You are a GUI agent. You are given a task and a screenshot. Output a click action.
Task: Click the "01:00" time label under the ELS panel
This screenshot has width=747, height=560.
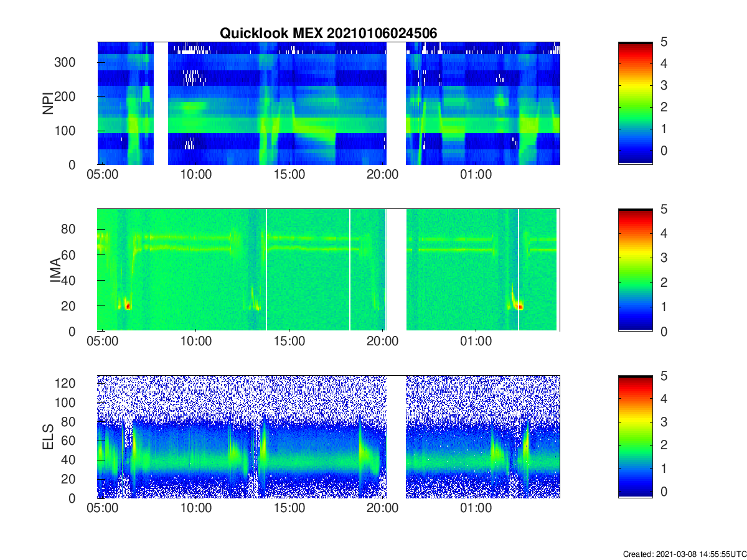[476, 509]
